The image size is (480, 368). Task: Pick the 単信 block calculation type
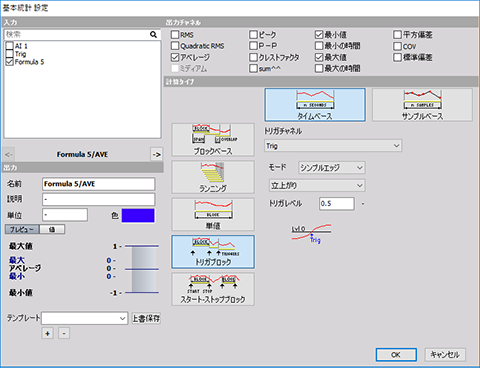click(x=213, y=214)
